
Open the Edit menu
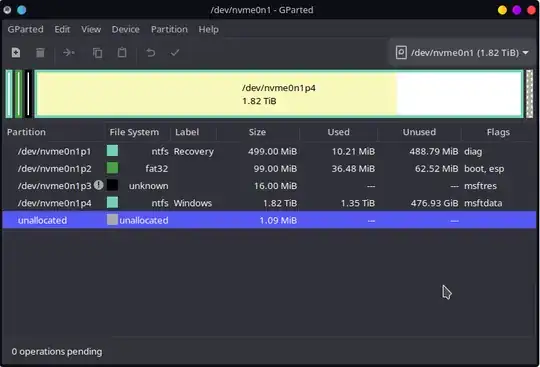[x=62, y=29]
